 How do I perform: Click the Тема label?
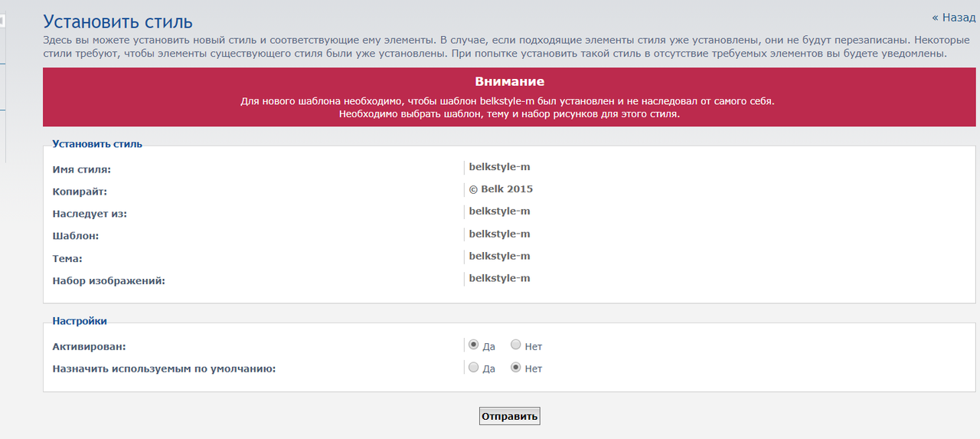(x=67, y=259)
